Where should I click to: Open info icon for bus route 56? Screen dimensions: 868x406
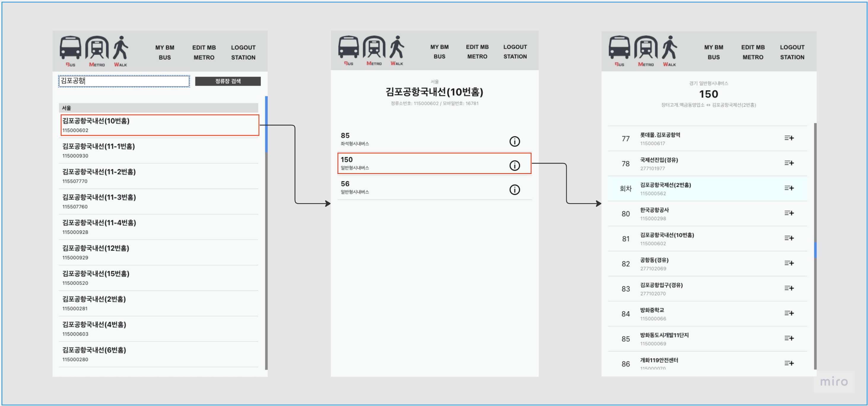tap(515, 189)
